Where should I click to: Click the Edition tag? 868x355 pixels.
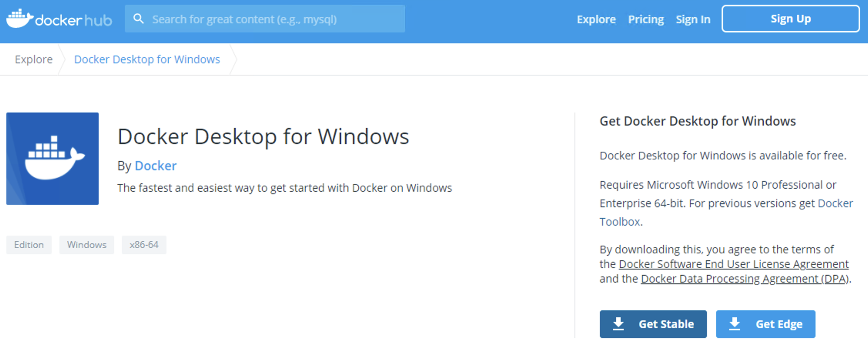click(x=29, y=245)
